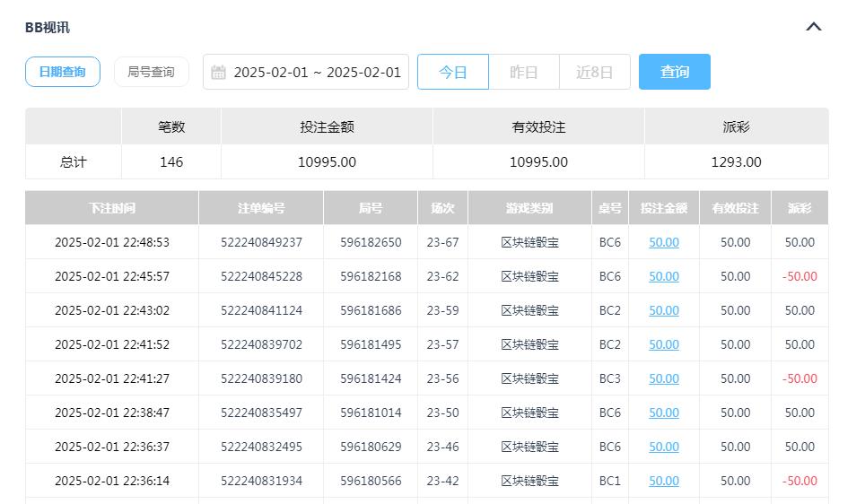
Task: Open 50.00 bet link for order 522240835497
Action: pyautogui.click(x=663, y=413)
